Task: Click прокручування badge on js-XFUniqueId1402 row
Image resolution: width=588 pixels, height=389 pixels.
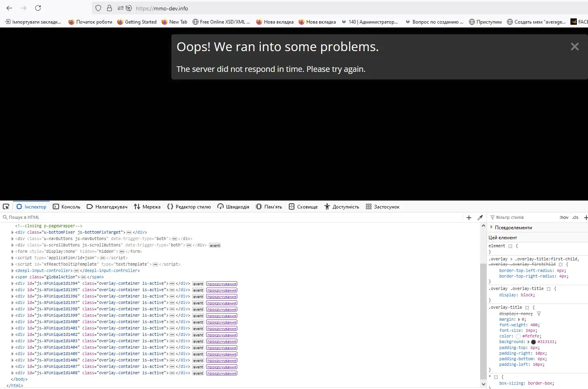Action: coord(222,335)
